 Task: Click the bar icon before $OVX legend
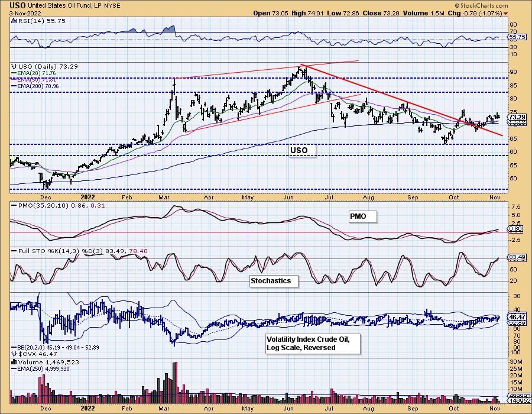(x=14, y=354)
